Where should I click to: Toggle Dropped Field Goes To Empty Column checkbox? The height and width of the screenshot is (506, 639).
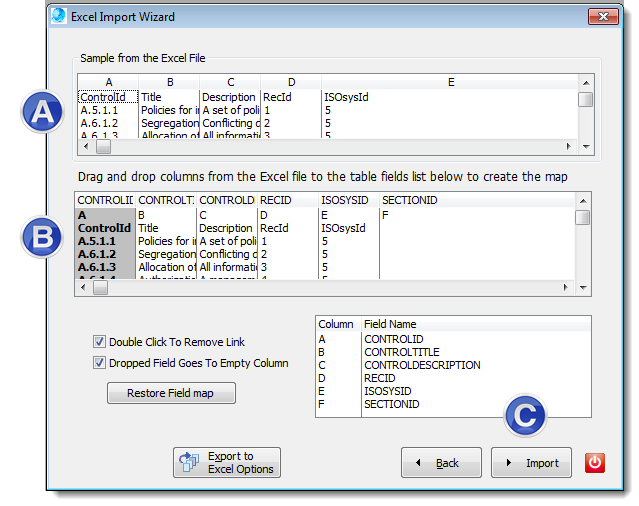[99, 362]
